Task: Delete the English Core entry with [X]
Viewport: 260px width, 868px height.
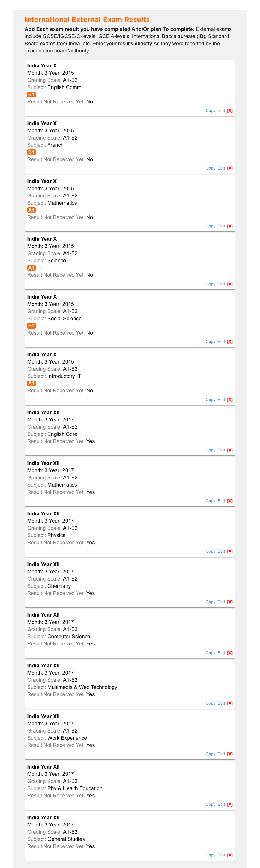Action: pyautogui.click(x=230, y=450)
